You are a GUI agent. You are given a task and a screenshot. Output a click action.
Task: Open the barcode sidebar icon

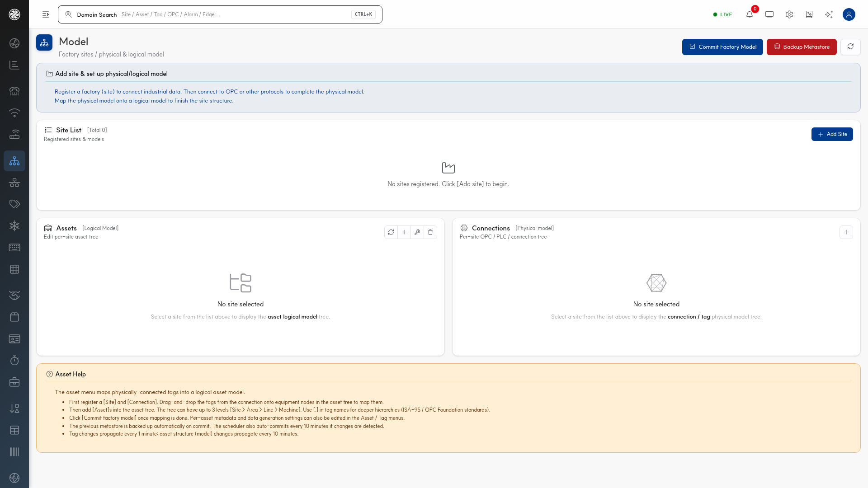14,452
